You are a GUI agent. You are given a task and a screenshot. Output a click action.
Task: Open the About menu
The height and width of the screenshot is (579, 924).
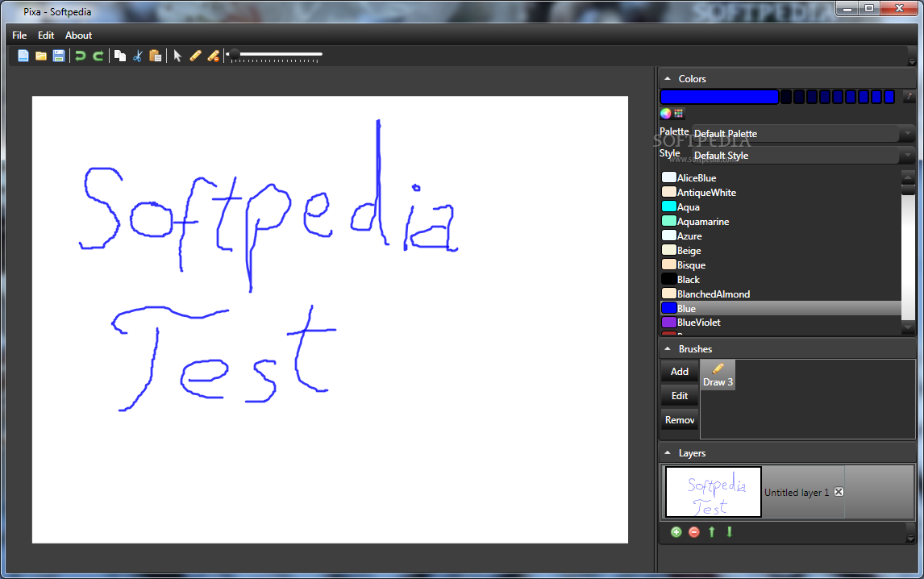[x=78, y=35]
